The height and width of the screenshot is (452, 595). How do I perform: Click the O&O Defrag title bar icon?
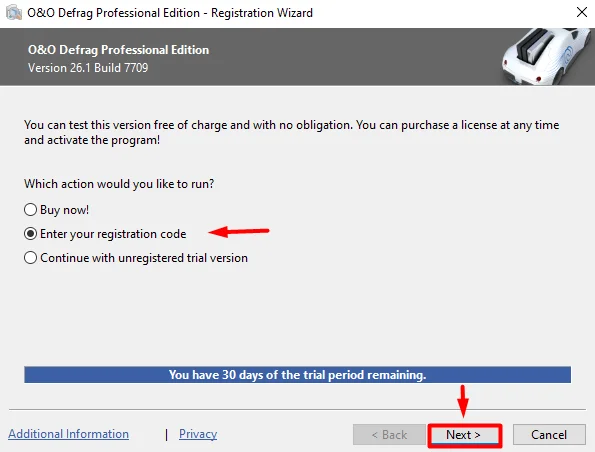(14, 13)
